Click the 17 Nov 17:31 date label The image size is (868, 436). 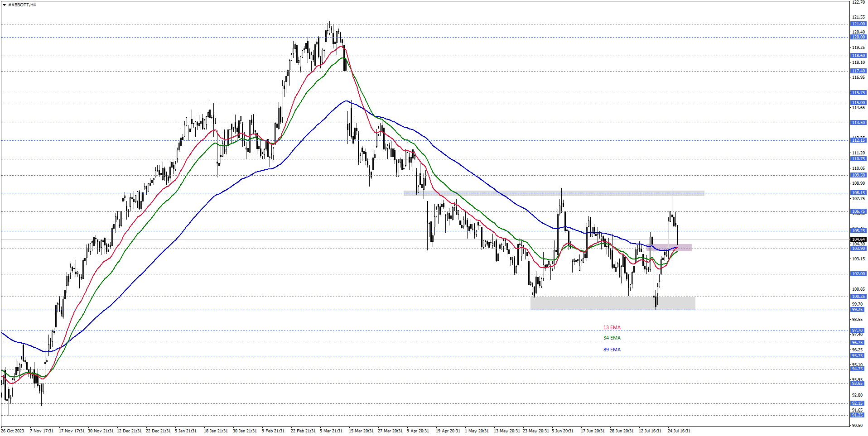click(x=72, y=431)
